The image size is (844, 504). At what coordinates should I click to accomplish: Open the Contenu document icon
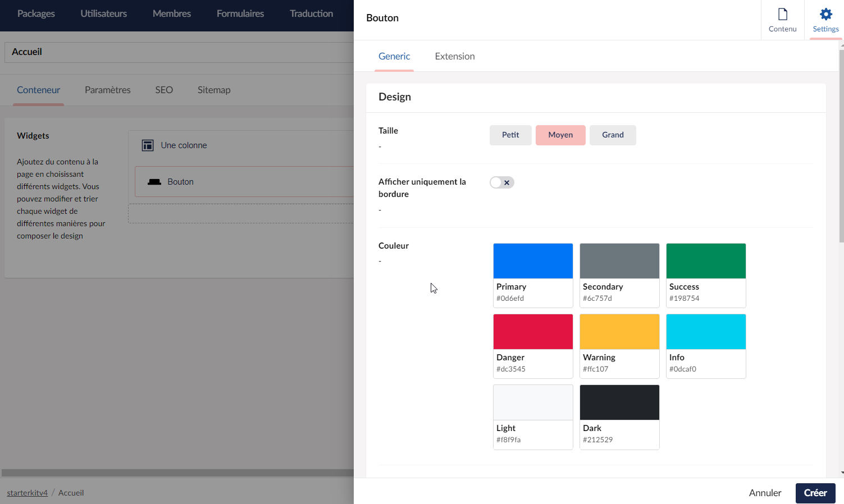(x=782, y=14)
